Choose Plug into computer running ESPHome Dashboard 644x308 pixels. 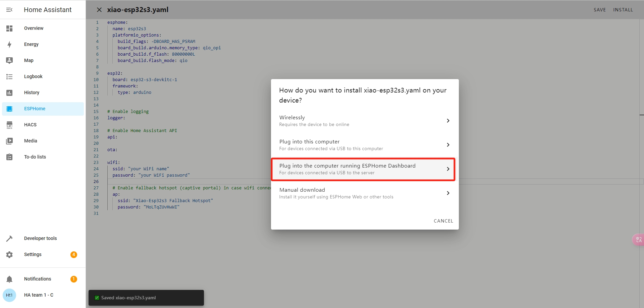click(x=365, y=169)
